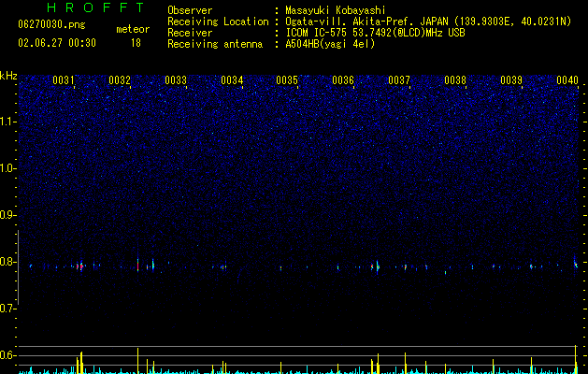Screen dimensions: 588x374
Task: Click time marker 0037
Action: pyautogui.click(x=399, y=80)
